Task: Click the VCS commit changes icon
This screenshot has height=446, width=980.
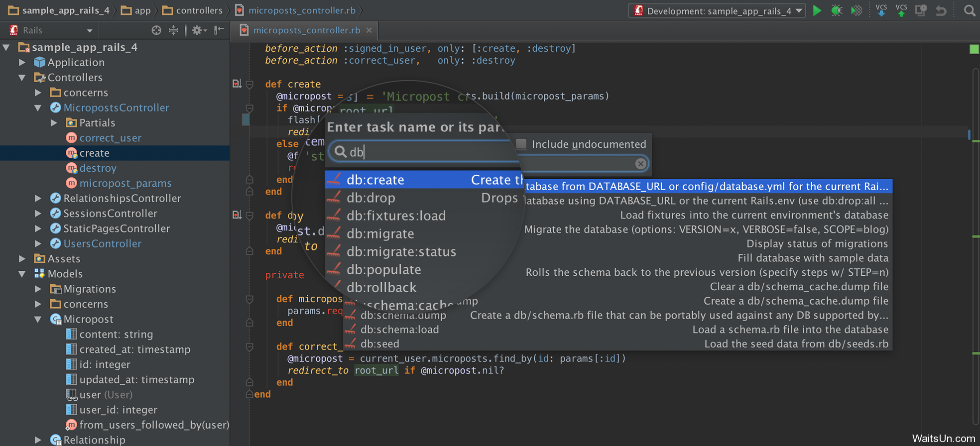Action: click(901, 10)
